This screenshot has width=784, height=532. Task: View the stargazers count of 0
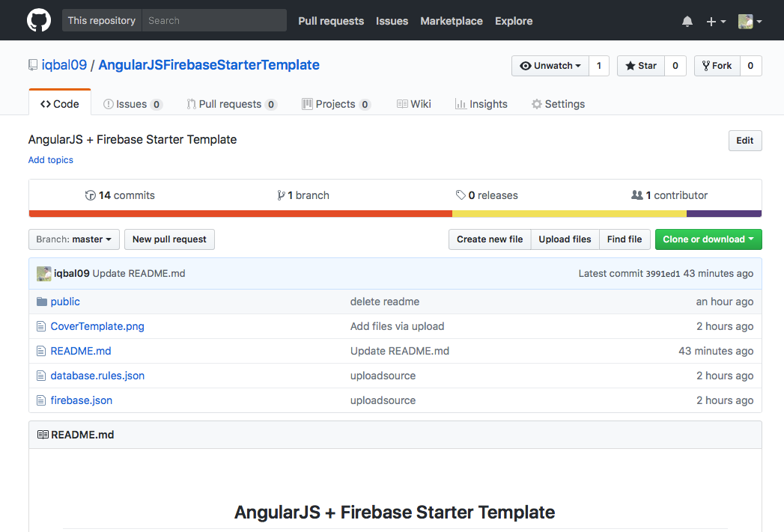(x=675, y=65)
